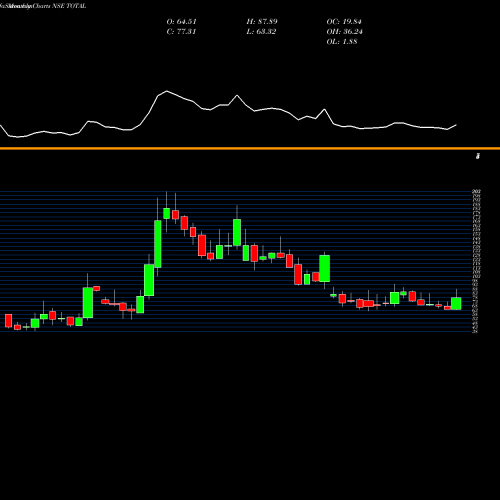Select the tallest green candlestick of the rally
The height and width of the screenshot is (500, 500).
(x=158, y=244)
